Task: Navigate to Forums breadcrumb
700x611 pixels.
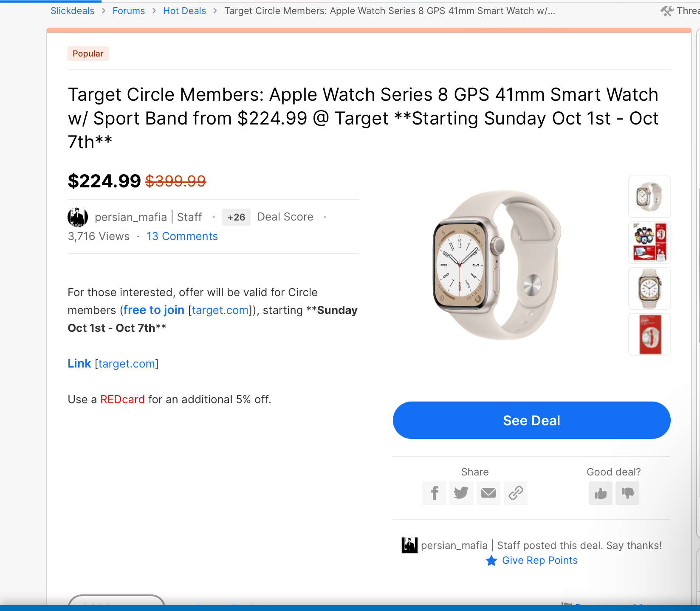Action: point(129,11)
